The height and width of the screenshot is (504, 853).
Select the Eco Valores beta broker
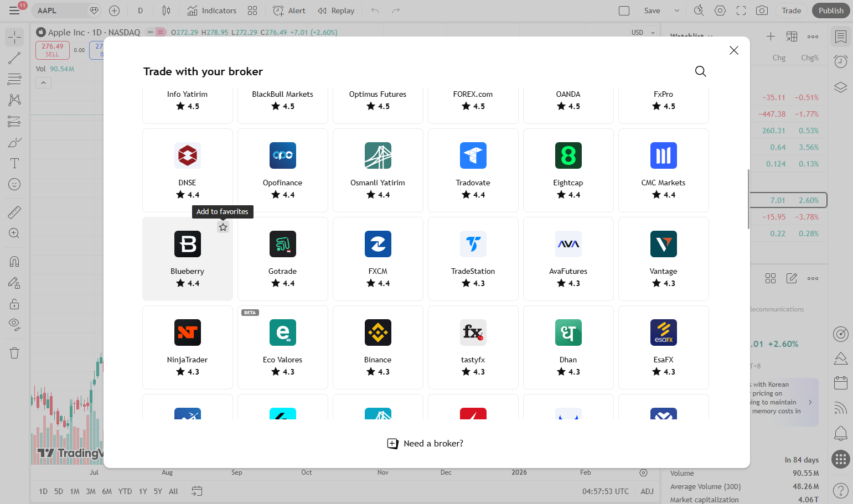(x=283, y=347)
